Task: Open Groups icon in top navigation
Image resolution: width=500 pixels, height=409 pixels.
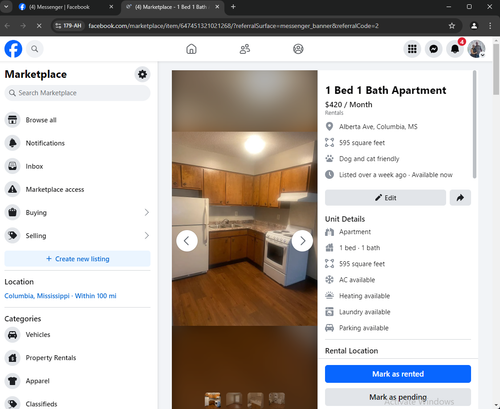Action: (298, 49)
